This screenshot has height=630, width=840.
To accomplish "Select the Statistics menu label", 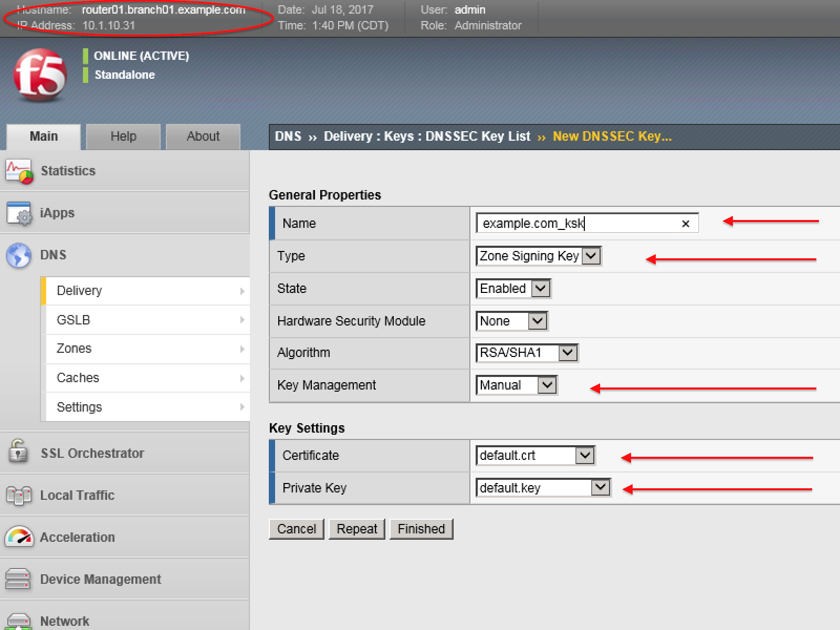I will point(68,171).
